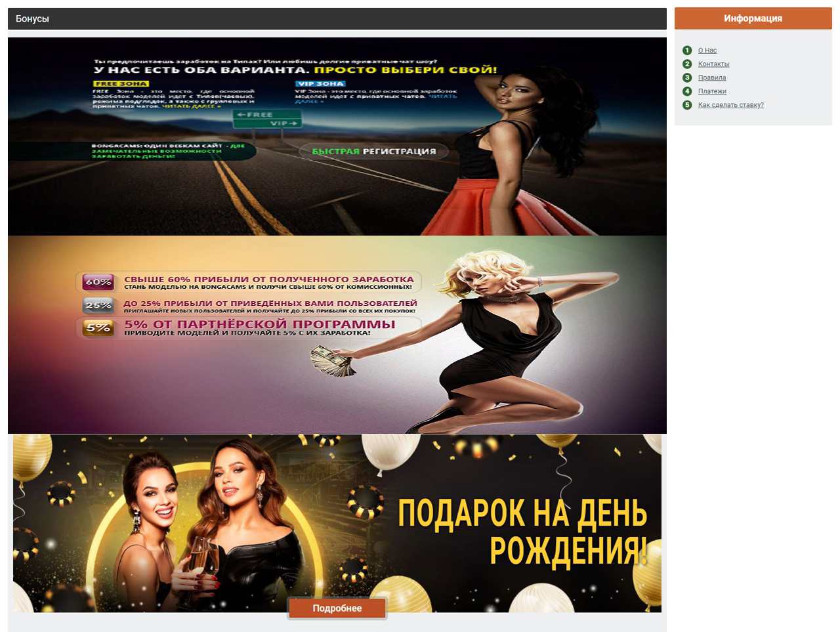Click the 'Бонусы' section header
Viewport: 840px width, 632px height.
(337, 18)
